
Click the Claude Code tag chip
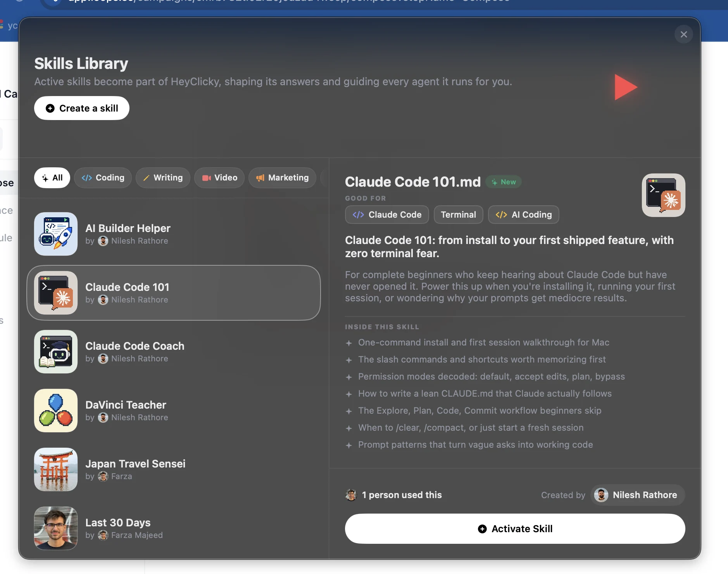pos(387,215)
